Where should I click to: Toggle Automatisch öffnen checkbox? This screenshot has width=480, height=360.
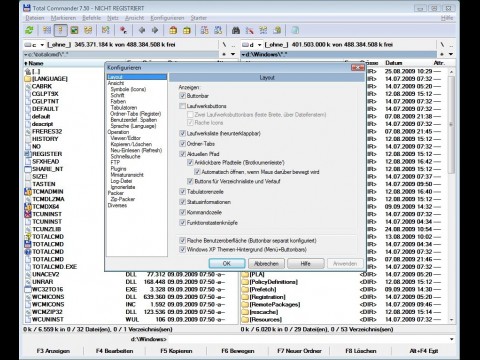tap(197, 172)
